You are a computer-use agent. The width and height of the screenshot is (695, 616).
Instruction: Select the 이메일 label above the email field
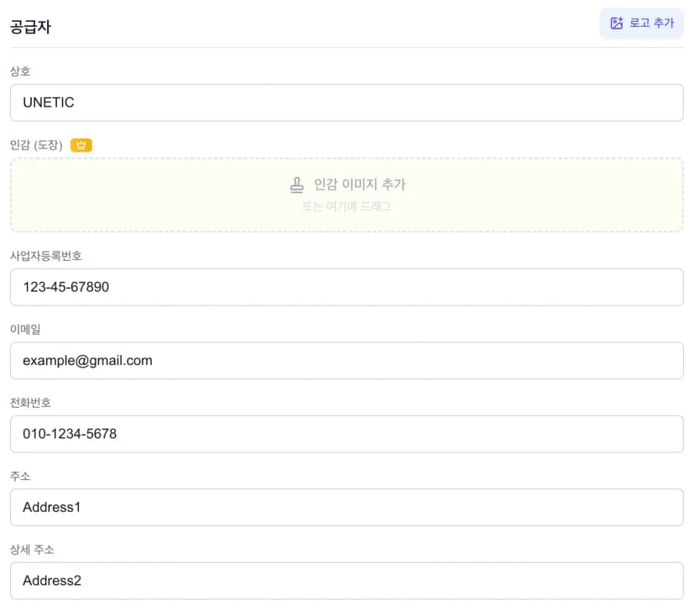click(25, 329)
